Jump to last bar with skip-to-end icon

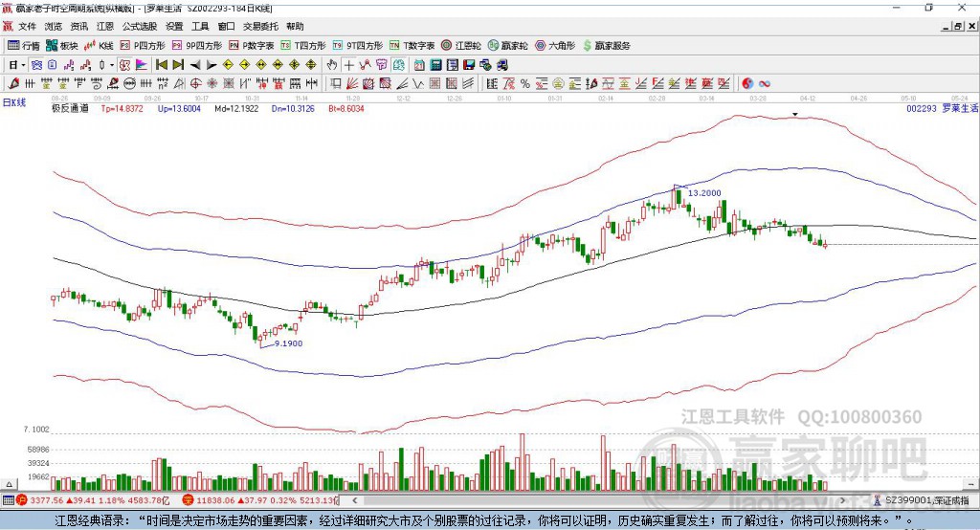[178, 64]
